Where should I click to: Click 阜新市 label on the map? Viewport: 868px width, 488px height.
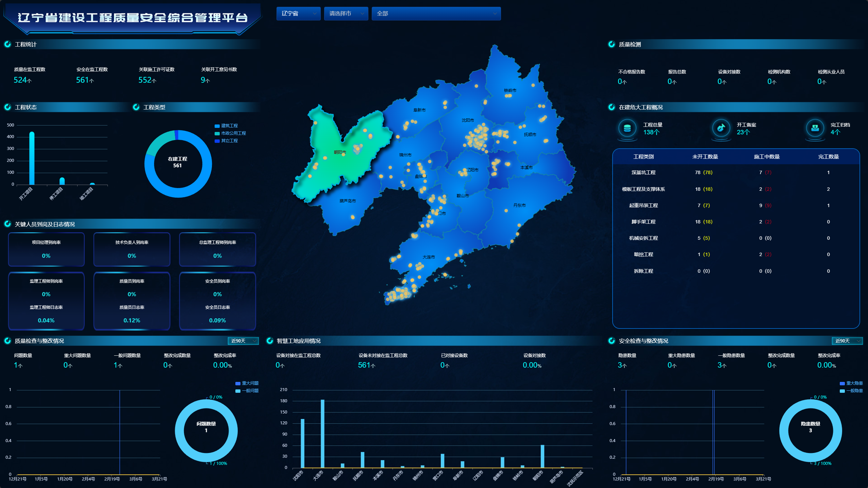click(x=419, y=110)
